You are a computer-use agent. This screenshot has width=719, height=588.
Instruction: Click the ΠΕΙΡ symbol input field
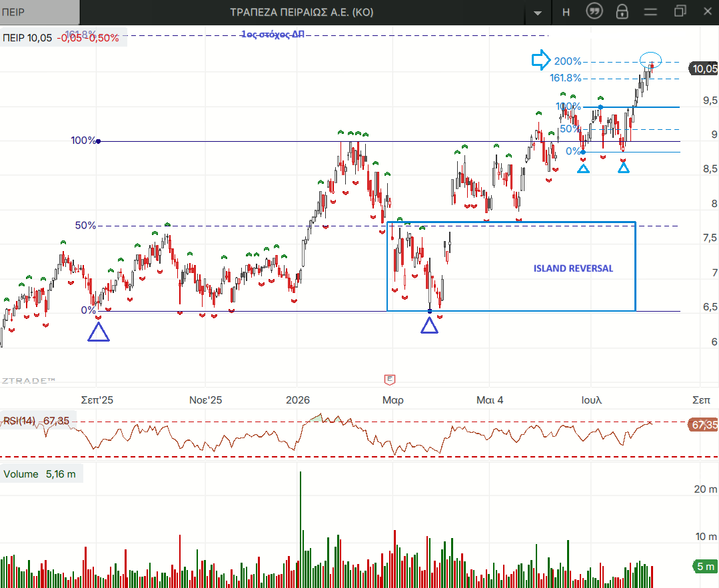point(39,13)
